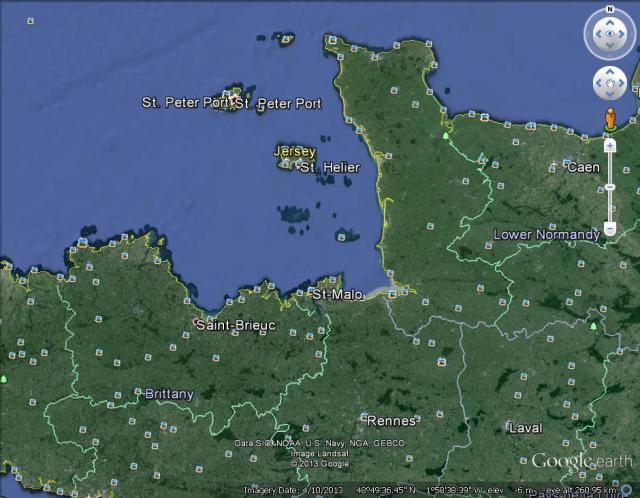
Task: Click the left St. Peter Port label
Action: [185, 102]
